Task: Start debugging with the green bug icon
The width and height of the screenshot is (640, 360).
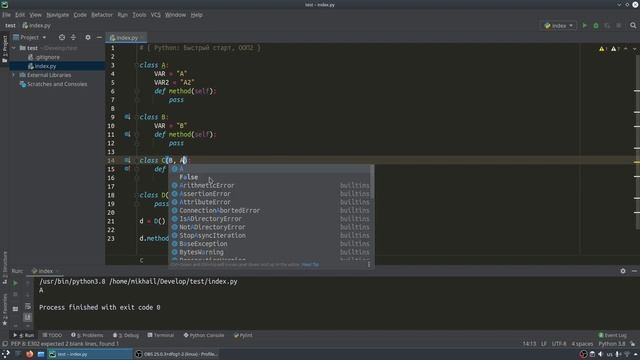Action: coord(596,25)
